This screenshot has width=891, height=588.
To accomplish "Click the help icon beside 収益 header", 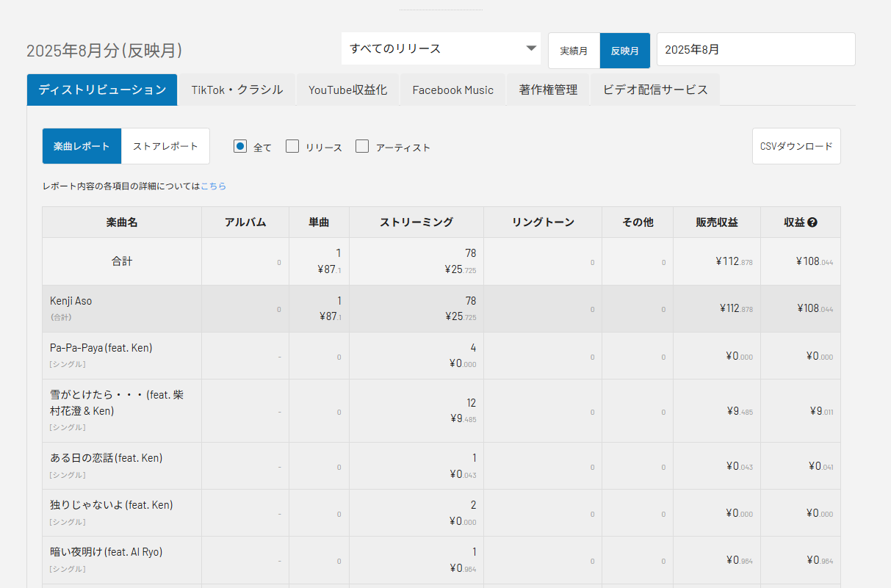I will [812, 222].
